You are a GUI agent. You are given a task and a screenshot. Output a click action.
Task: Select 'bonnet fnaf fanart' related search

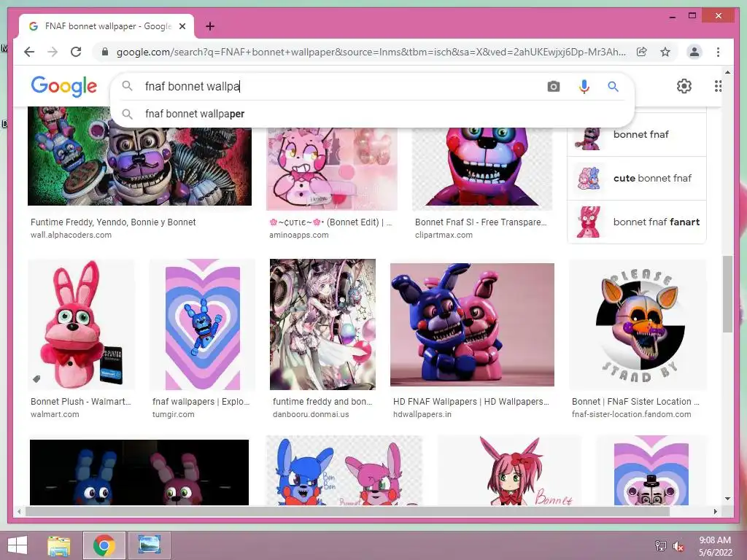click(x=636, y=222)
